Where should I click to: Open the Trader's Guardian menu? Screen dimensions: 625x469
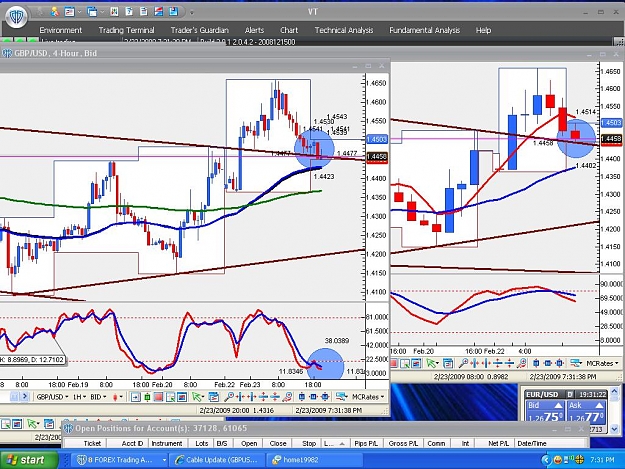point(199,30)
